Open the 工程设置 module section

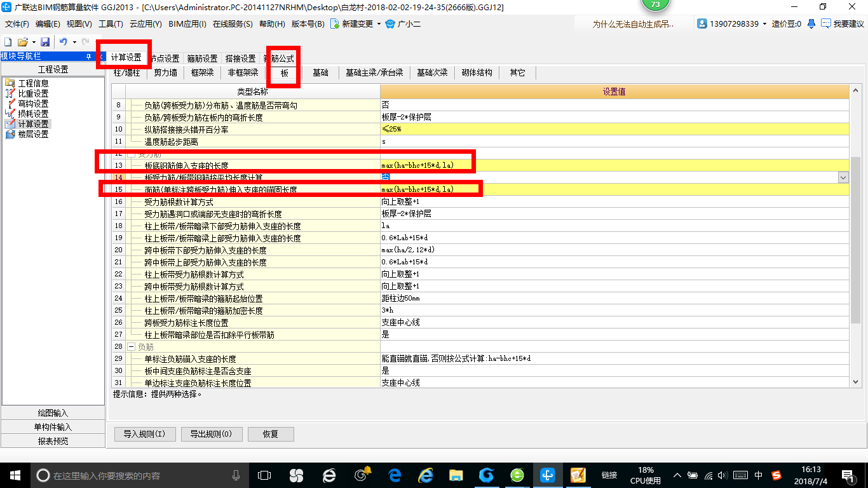53,70
